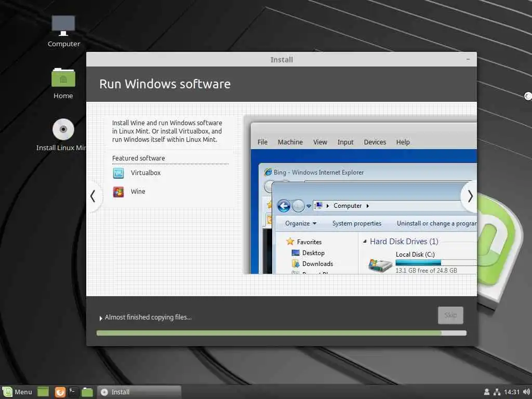Image resolution: width=532 pixels, height=399 pixels.
Task: Go to the previous slide with left chevron
Action: [92, 196]
